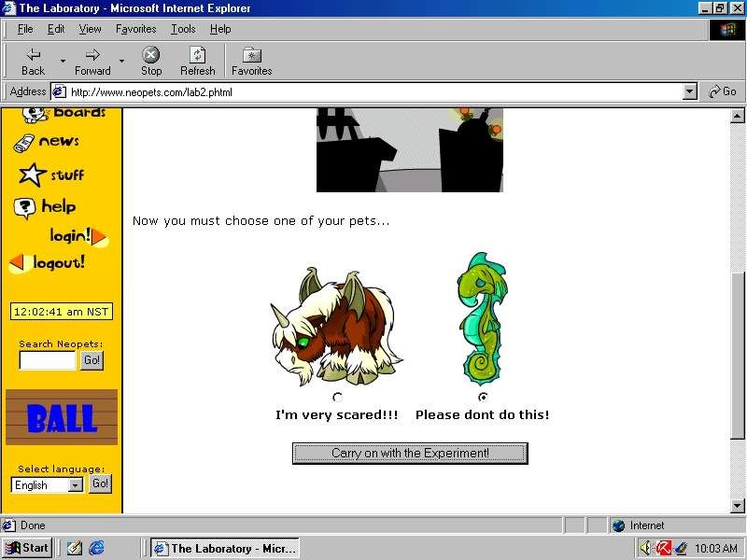Open the English language dropdown
747x560 pixels.
(x=47, y=484)
